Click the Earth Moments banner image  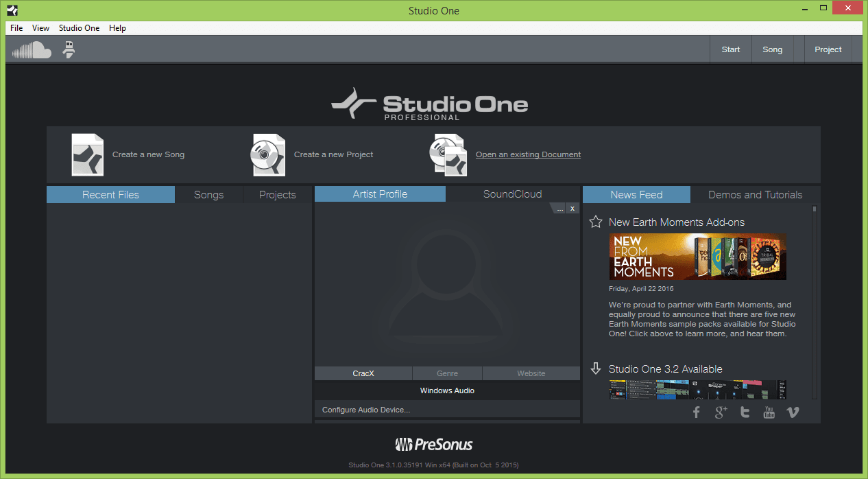pos(697,257)
